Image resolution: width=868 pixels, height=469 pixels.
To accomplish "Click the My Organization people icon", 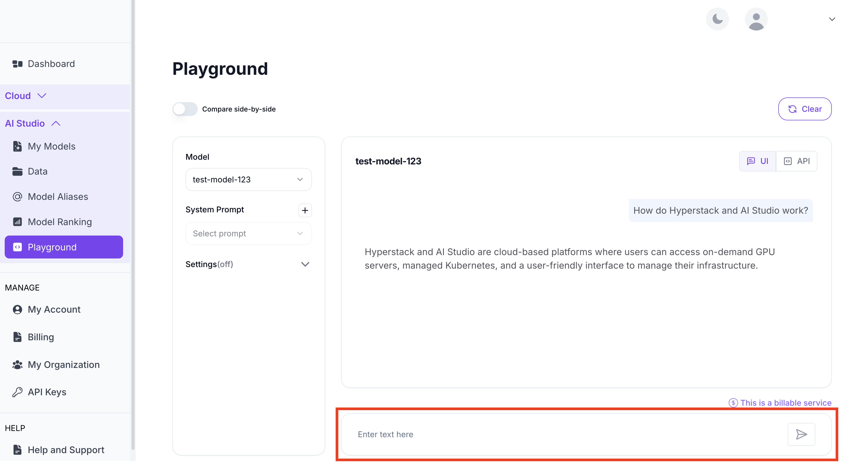I will pos(17,365).
